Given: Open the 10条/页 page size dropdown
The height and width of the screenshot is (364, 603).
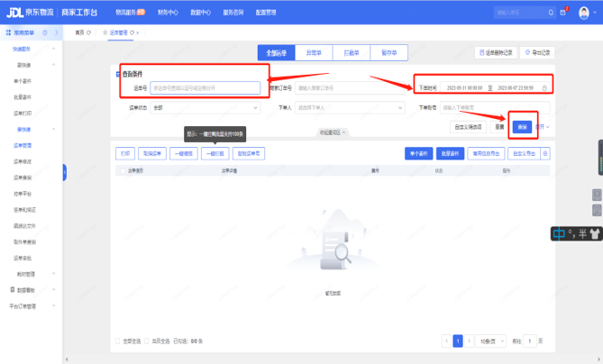Looking at the screenshot, I should coord(490,341).
